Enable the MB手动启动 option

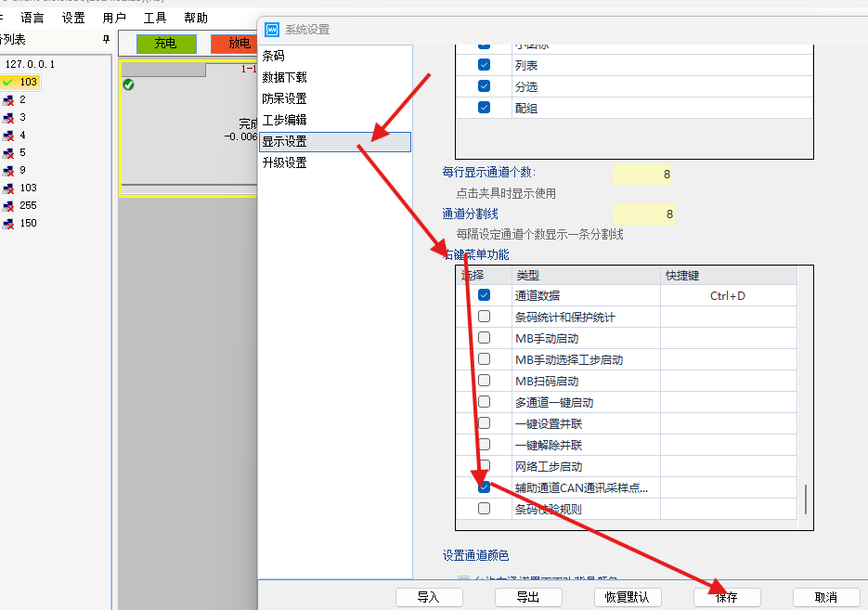point(484,337)
